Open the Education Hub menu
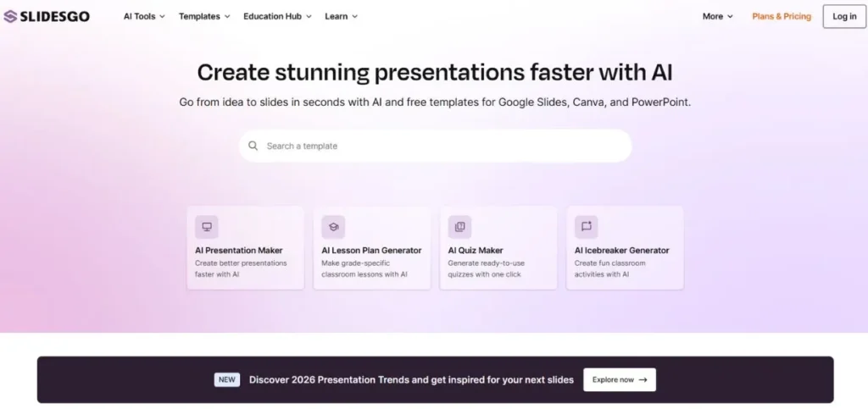 [278, 17]
